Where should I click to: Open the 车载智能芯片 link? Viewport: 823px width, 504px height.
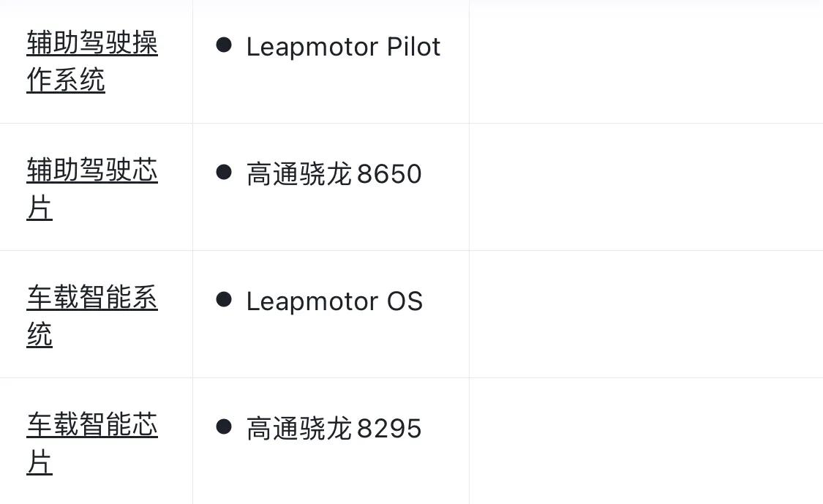click(92, 443)
